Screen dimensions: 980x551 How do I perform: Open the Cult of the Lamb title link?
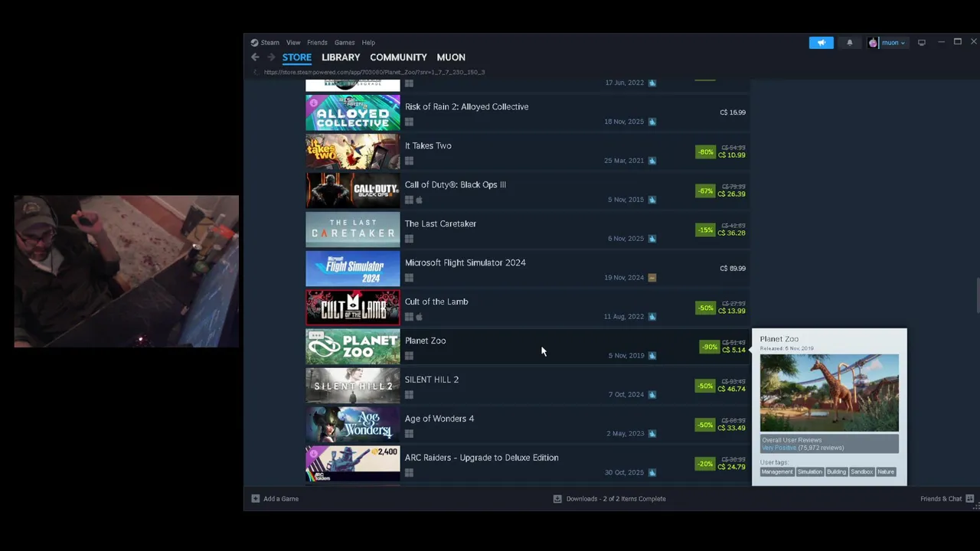pos(436,302)
